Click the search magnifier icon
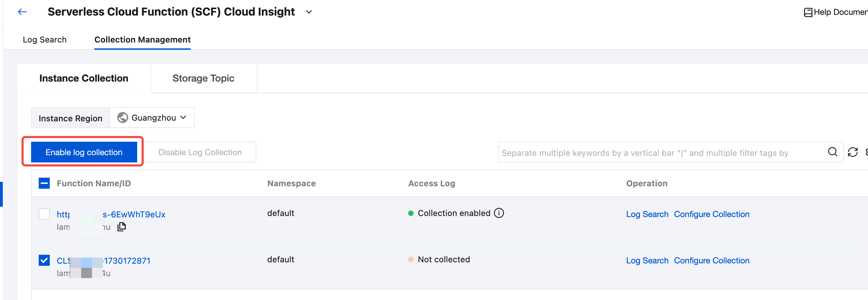Viewport: 868px width, 300px height. click(x=833, y=152)
